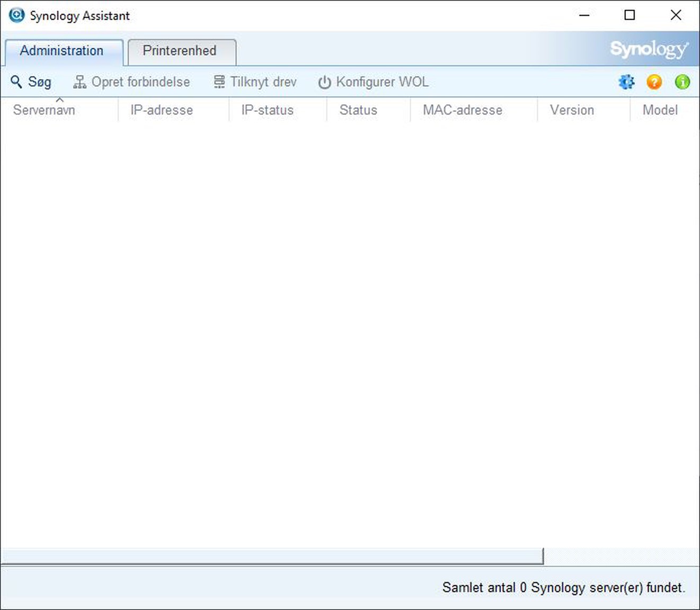Click the Synology Assistant title bar icon
The width and height of the screenshot is (700, 610).
click(16, 15)
